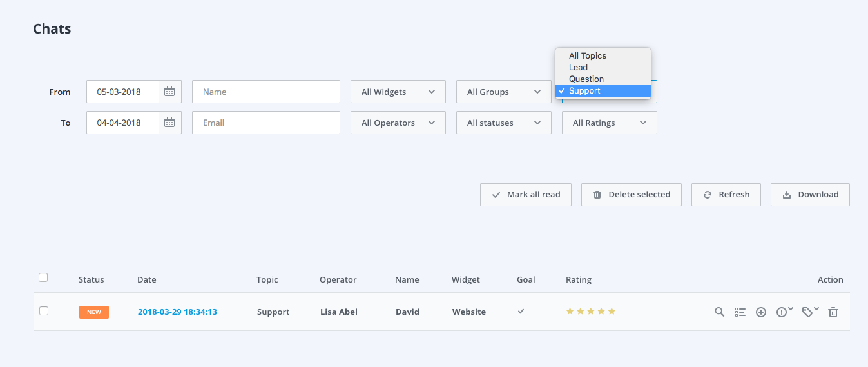Select Lead from the topics list
The image size is (868, 367).
[x=578, y=67]
